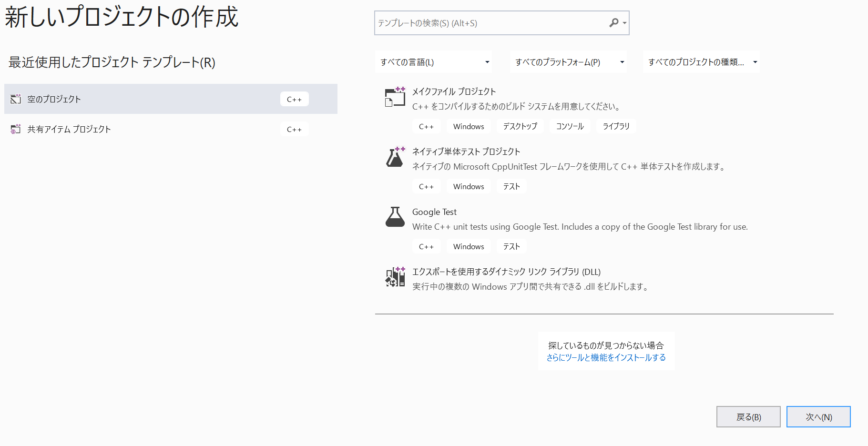The height and width of the screenshot is (446, 868).
Task: Click the 空のプロジェクト template icon
Action: (x=16, y=99)
